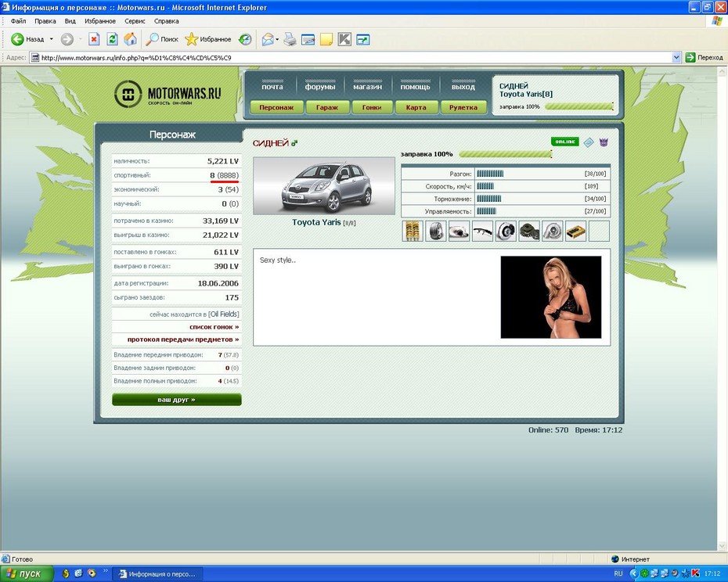This screenshot has width=728, height=582.
Task: Switch to the Персонаж tab
Action: [x=276, y=107]
